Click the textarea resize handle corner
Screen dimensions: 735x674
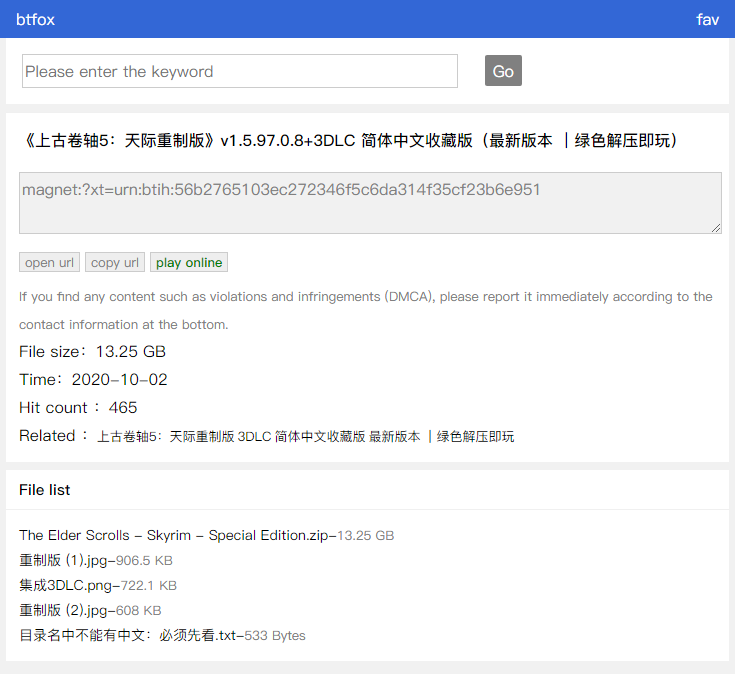coord(716,228)
